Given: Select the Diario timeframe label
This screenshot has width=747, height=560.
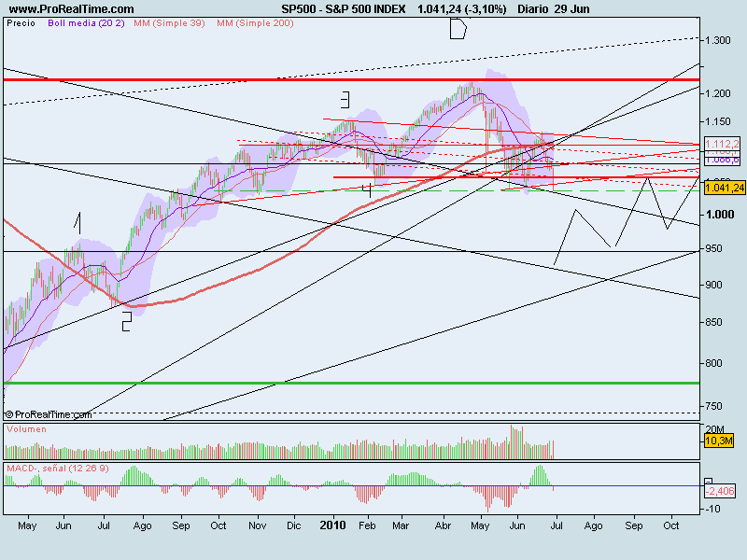Looking at the screenshot, I should pyautogui.click(x=532, y=8).
